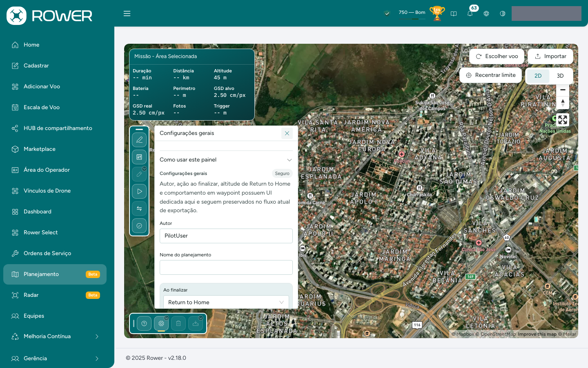Viewport: 588px width, 368px height.
Task: Click the 'GSD alvo' value 2.50 cm/px
Action: (x=229, y=95)
